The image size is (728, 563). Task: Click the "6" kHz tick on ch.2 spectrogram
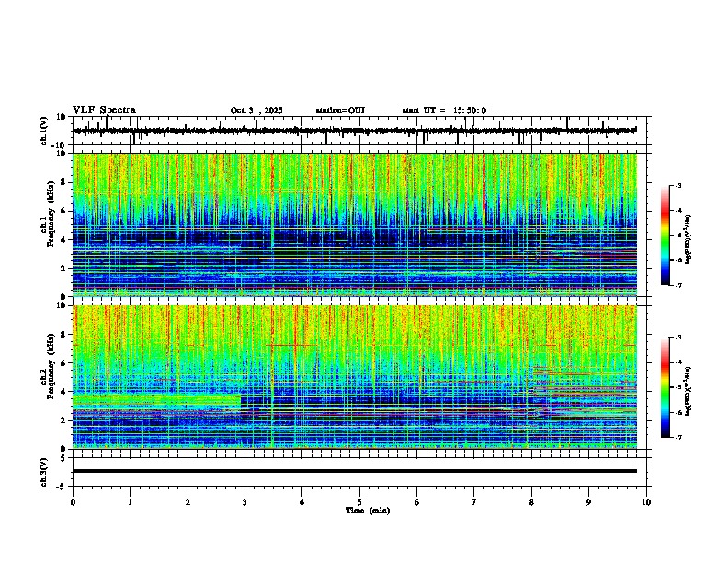point(64,363)
